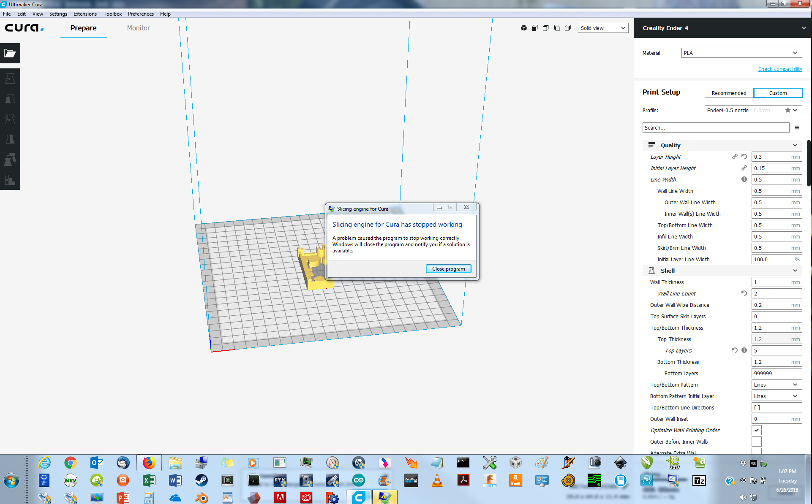The width and height of the screenshot is (812, 504).
Task: Select the 3D isometric camera view icon
Action: [523, 28]
